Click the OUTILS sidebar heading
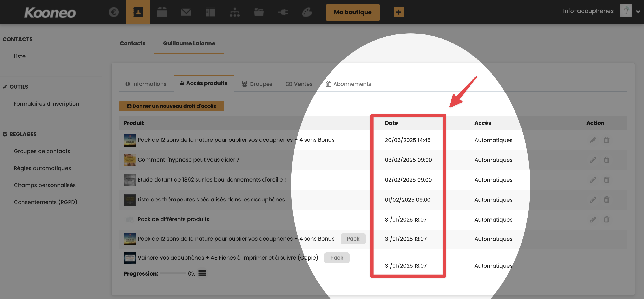Image resolution: width=644 pixels, height=299 pixels. pyautogui.click(x=15, y=87)
